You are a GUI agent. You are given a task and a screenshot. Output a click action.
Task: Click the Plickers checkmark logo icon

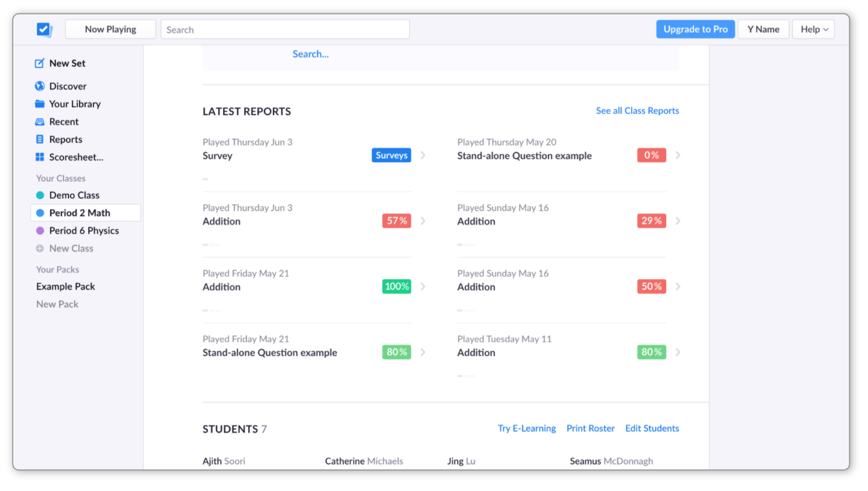click(x=44, y=29)
